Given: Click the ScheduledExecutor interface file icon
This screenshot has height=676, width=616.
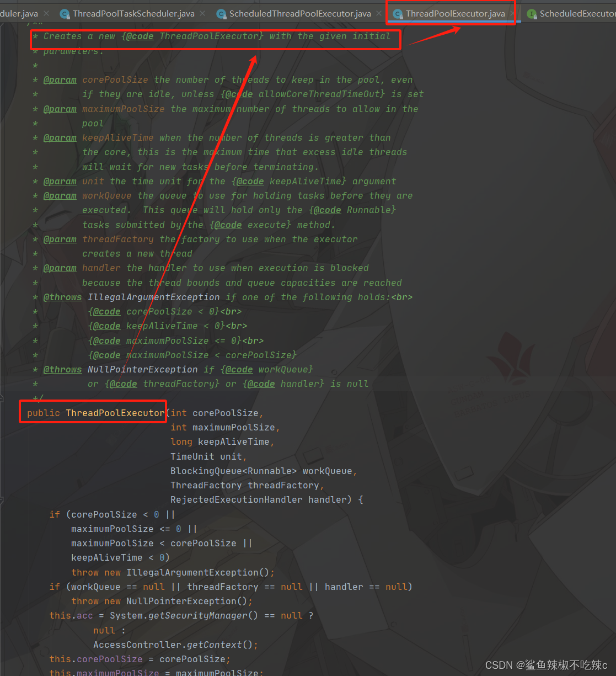Looking at the screenshot, I should click(x=532, y=14).
